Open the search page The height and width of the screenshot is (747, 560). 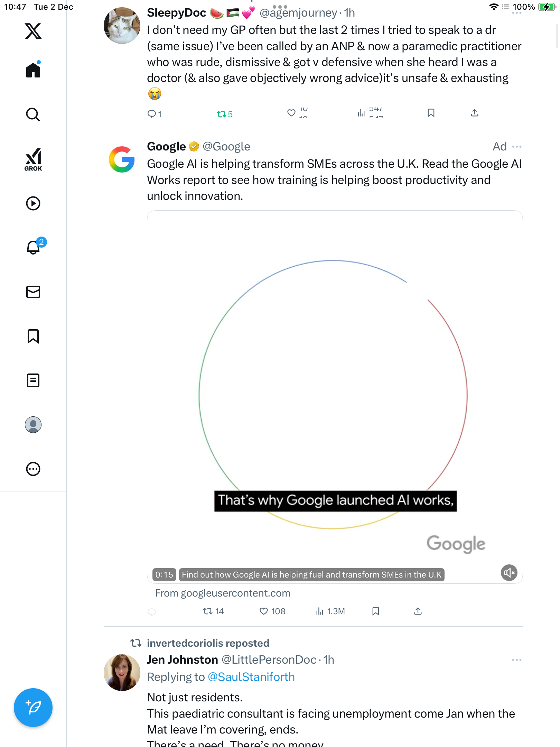(33, 114)
